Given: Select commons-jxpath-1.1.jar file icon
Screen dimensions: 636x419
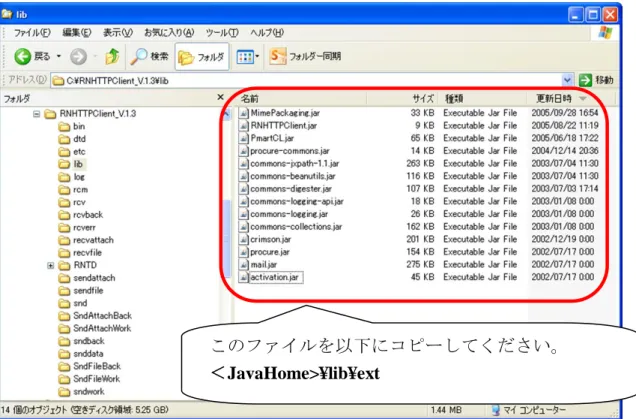Looking at the screenshot, I should pyautogui.click(x=243, y=163).
